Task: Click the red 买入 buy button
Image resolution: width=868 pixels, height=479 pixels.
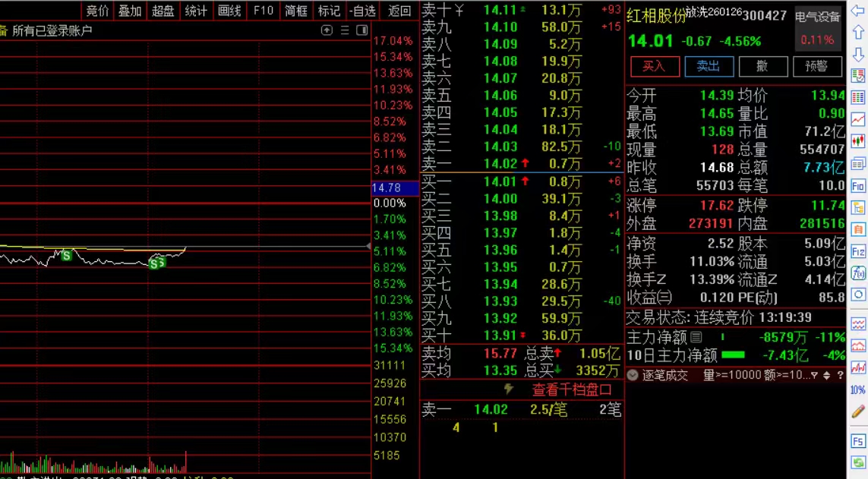Action: click(x=655, y=66)
